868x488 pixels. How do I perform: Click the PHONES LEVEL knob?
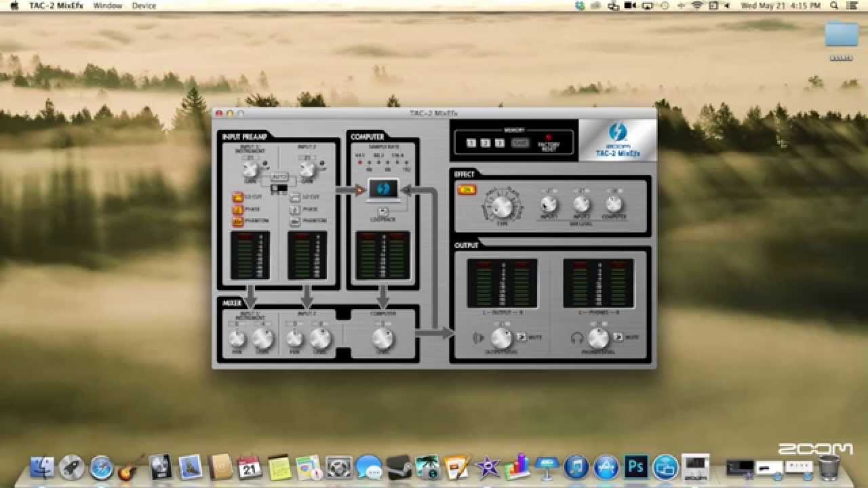(x=599, y=338)
